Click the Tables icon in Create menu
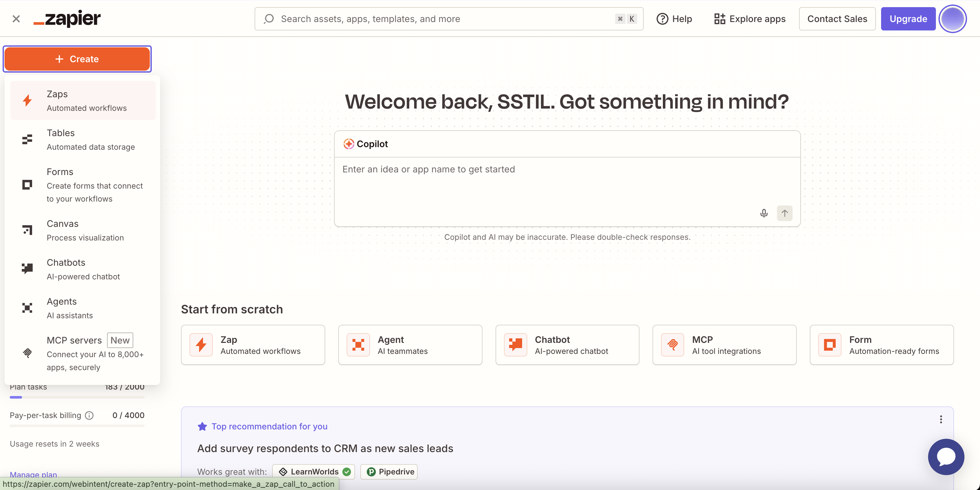Image resolution: width=980 pixels, height=490 pixels. pyautogui.click(x=27, y=139)
